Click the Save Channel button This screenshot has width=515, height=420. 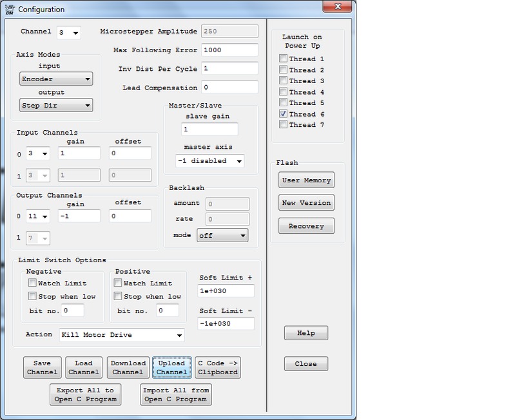42,367
